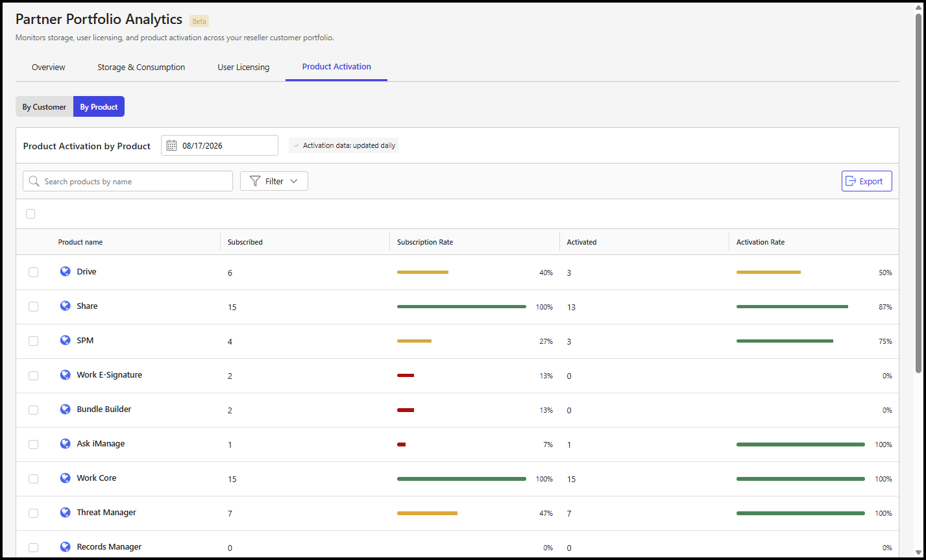Click the Share product name
This screenshot has height=560, width=926.
[x=87, y=306]
